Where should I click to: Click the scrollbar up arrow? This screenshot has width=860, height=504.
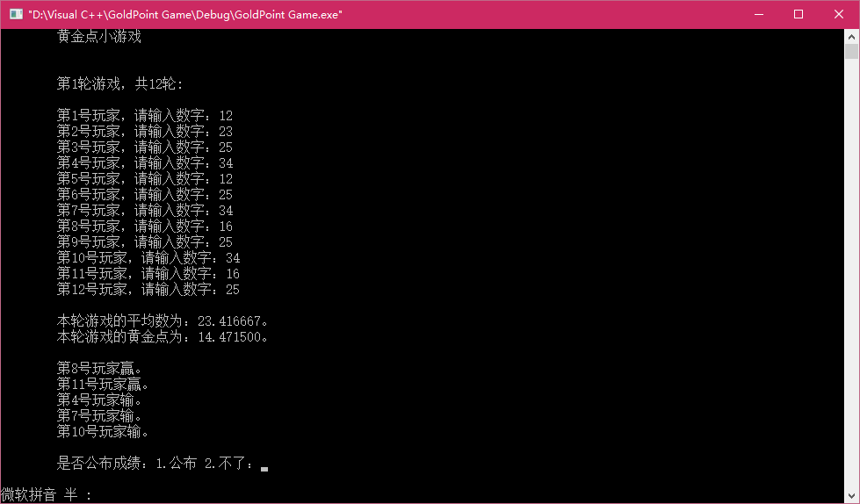coord(851,37)
